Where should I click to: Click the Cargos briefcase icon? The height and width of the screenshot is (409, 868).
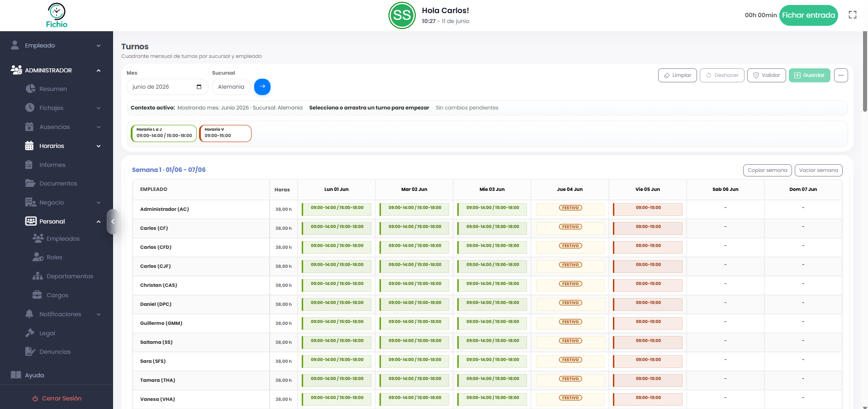click(x=37, y=295)
